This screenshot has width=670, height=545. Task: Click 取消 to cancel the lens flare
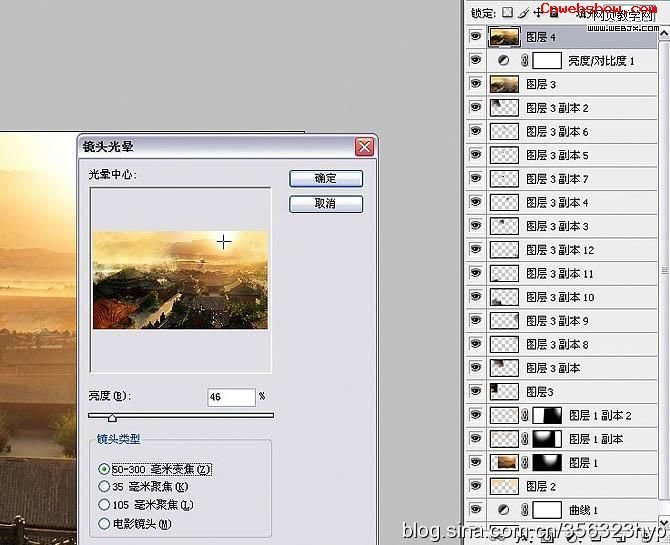[x=325, y=203]
